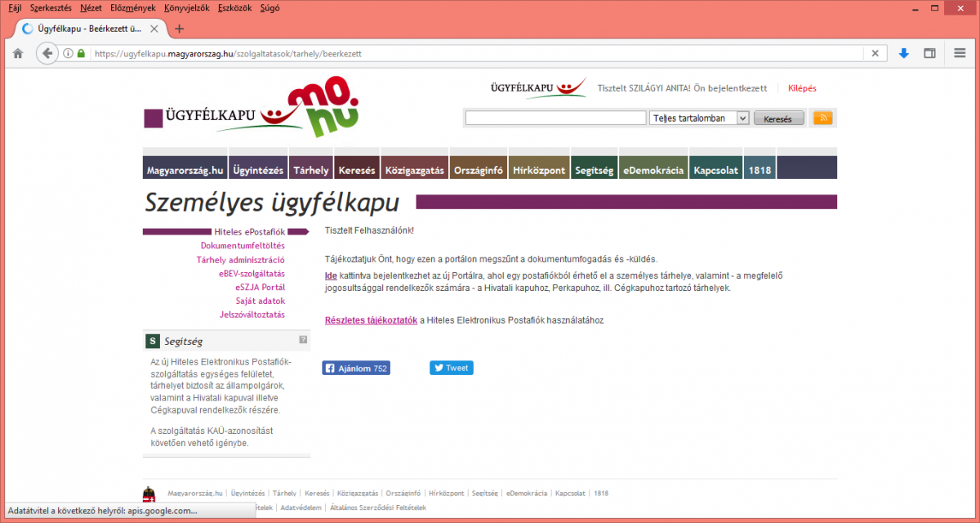The height and width of the screenshot is (523, 980).
Task: Click the coat of arms icon in footer
Action: point(149,496)
